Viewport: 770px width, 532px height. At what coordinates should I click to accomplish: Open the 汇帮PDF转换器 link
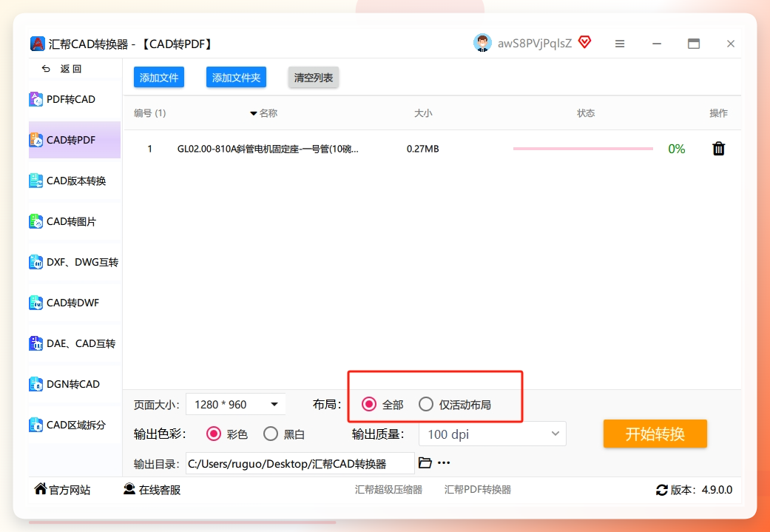click(478, 490)
